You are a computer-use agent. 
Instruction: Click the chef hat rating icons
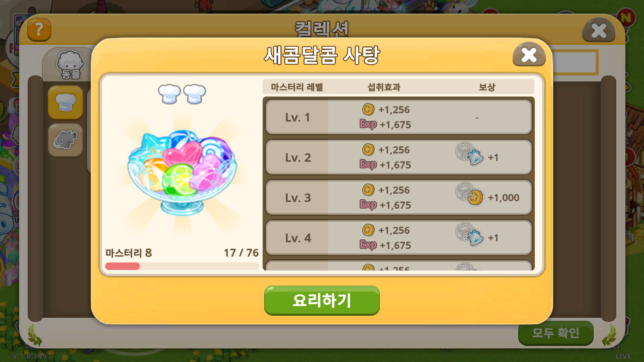coord(182,94)
